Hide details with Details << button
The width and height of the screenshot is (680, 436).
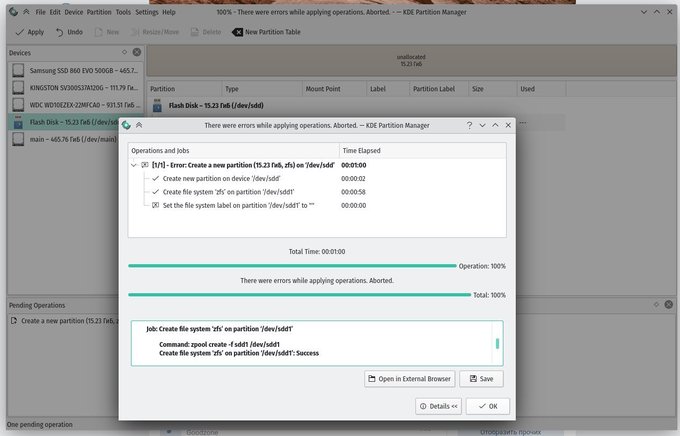click(438, 406)
